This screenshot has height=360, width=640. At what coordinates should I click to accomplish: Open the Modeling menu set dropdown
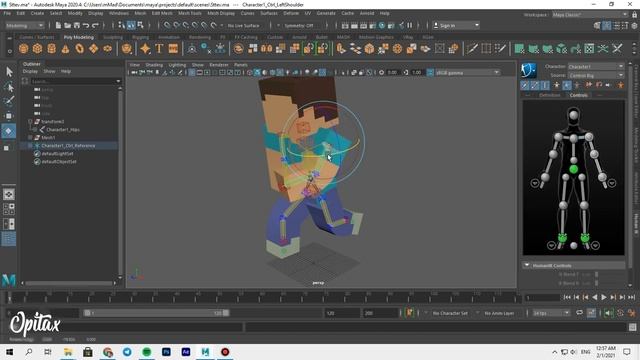coord(24,25)
